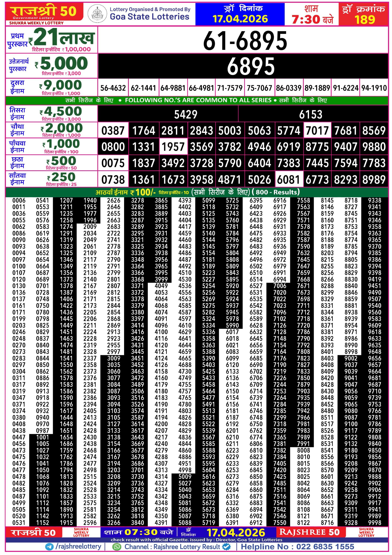The width and height of the screenshot is (392, 555).
Task: Click the draw date 17.04.2026 in header
Action: click(x=240, y=19)
